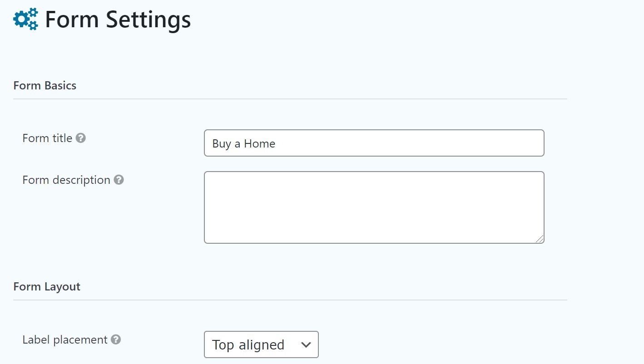Open the Label placement select box
The image size is (644, 364).
coord(261,344)
